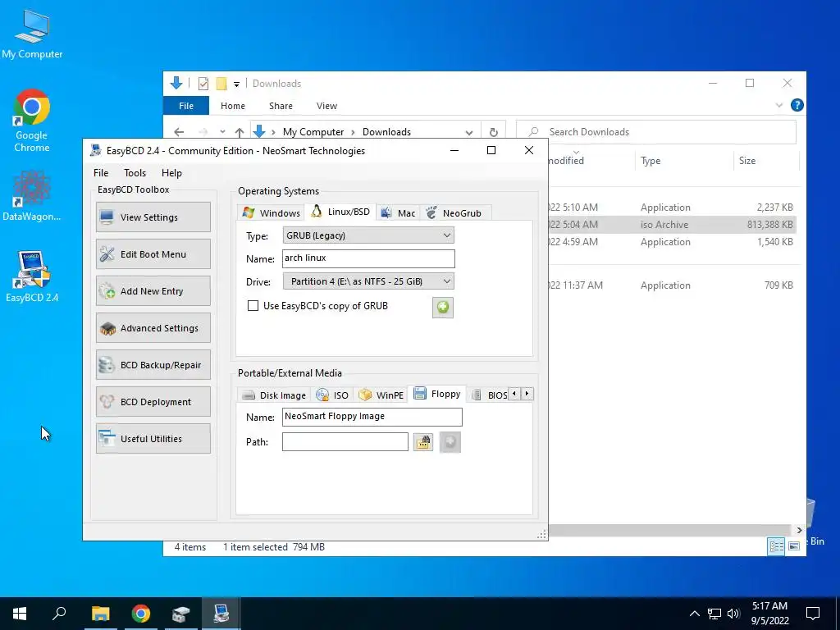
Task: Click the NeoSmart Floppy Image name field
Action: point(372,417)
